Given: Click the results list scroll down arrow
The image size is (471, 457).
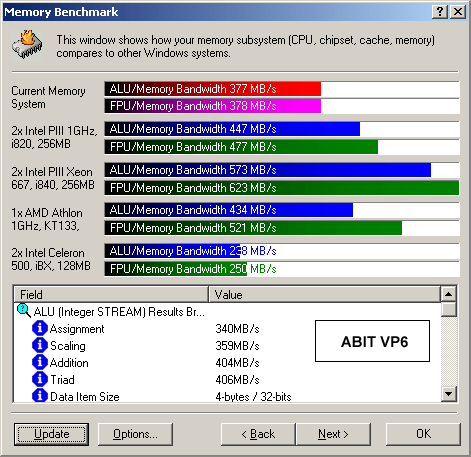Looking at the screenshot, I should [x=449, y=394].
